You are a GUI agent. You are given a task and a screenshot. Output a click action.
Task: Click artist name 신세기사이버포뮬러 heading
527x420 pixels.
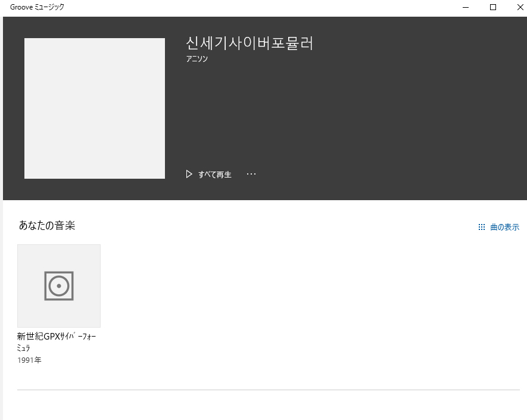click(x=250, y=43)
